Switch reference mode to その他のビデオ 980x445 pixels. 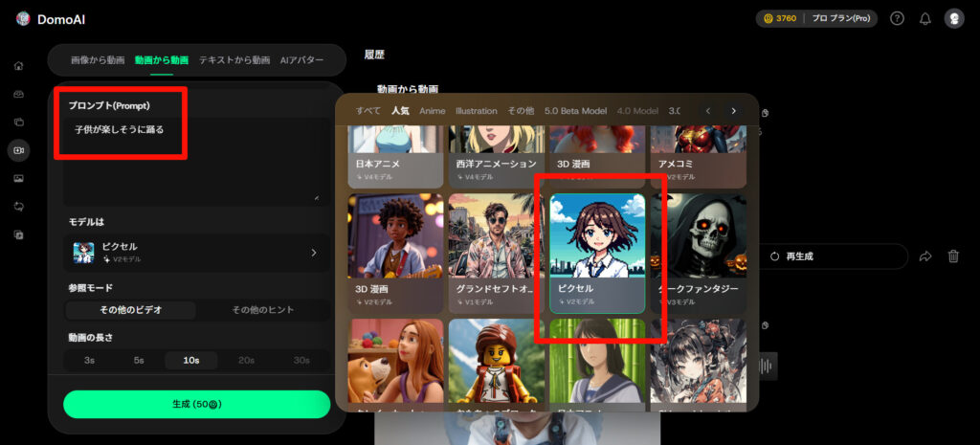130,310
